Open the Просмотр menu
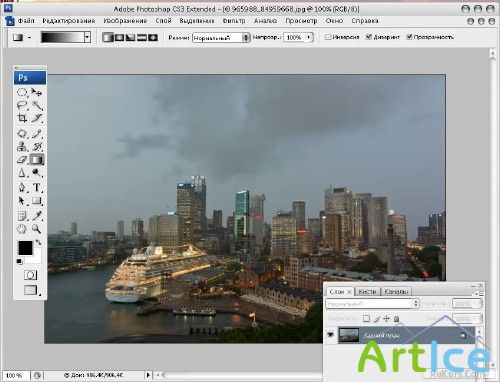Viewport: 500px width, 382px height. coord(301,21)
